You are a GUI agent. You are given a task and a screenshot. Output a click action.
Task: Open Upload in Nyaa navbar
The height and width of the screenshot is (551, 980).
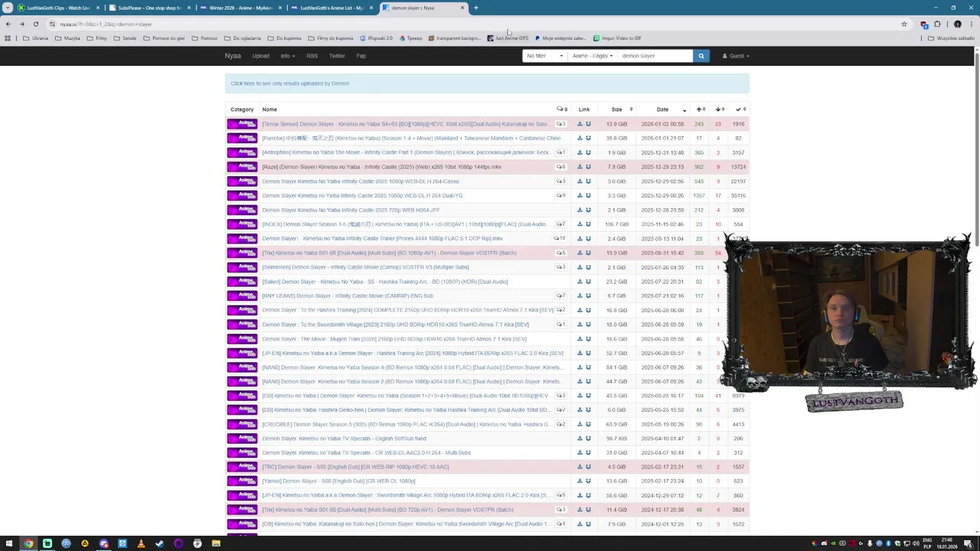[260, 56]
